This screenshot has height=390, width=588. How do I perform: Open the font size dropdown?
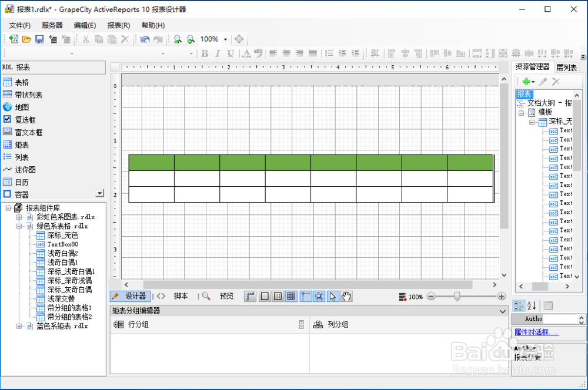pos(191,53)
